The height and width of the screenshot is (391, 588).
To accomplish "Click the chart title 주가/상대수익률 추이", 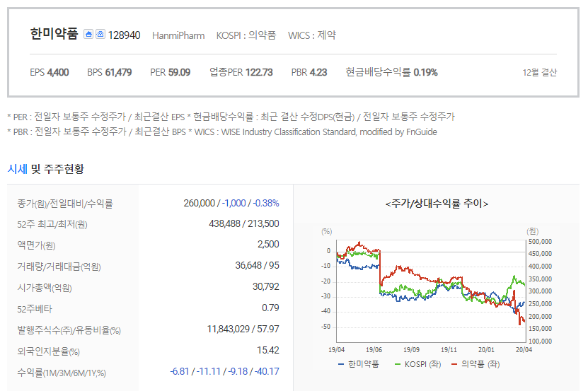I will (437, 204).
